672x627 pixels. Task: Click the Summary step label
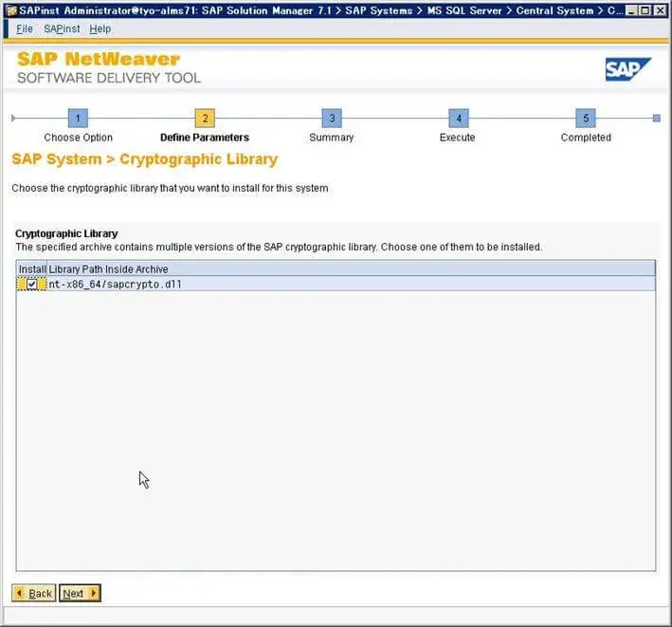(x=332, y=138)
